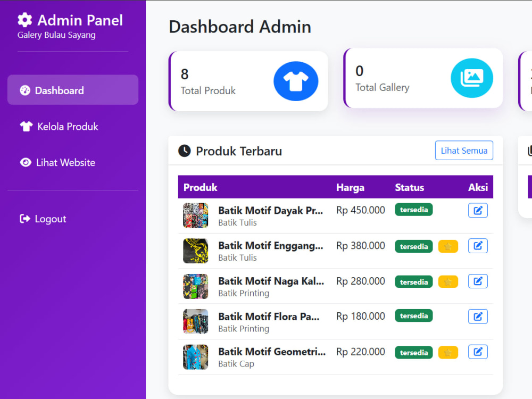Open Batik Motif Enggang thumbnail
Screen dimensions: 532x399
click(x=195, y=251)
